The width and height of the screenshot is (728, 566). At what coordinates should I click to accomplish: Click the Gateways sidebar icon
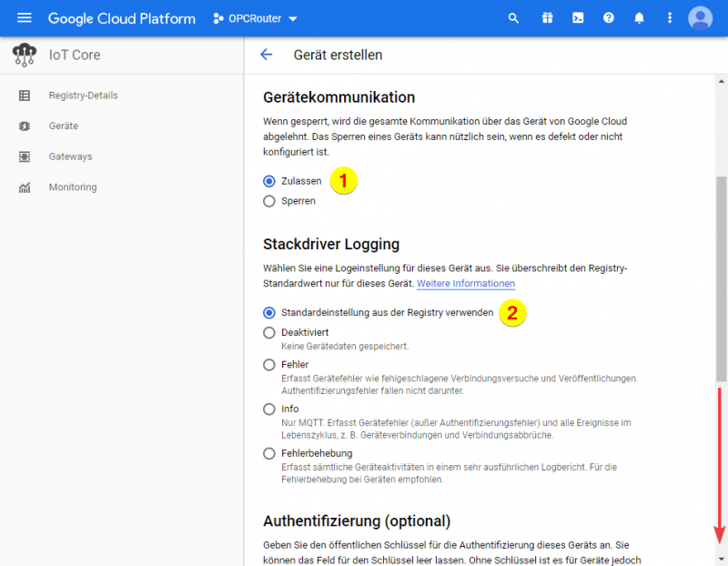click(24, 157)
